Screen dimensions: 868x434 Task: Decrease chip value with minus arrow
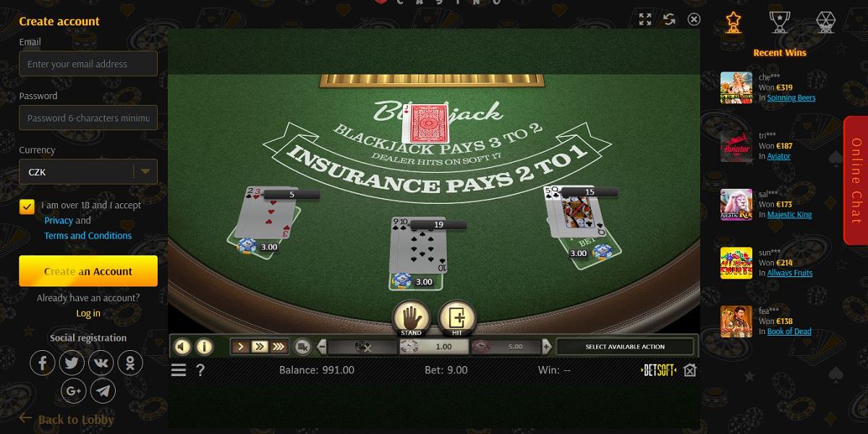[x=322, y=347]
